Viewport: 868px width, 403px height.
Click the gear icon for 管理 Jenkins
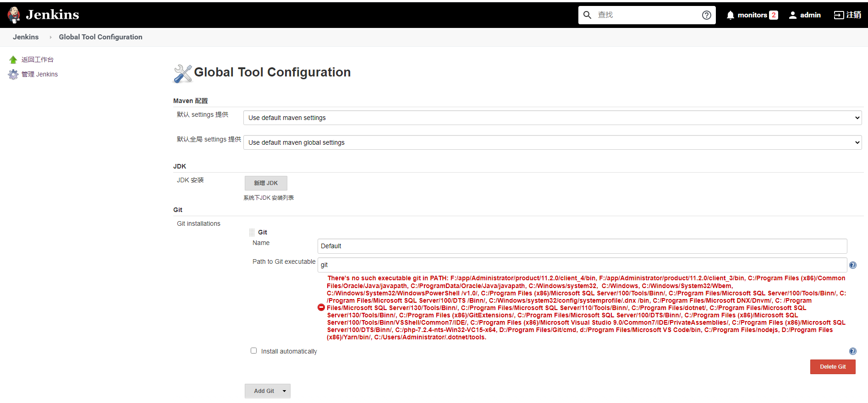click(13, 74)
